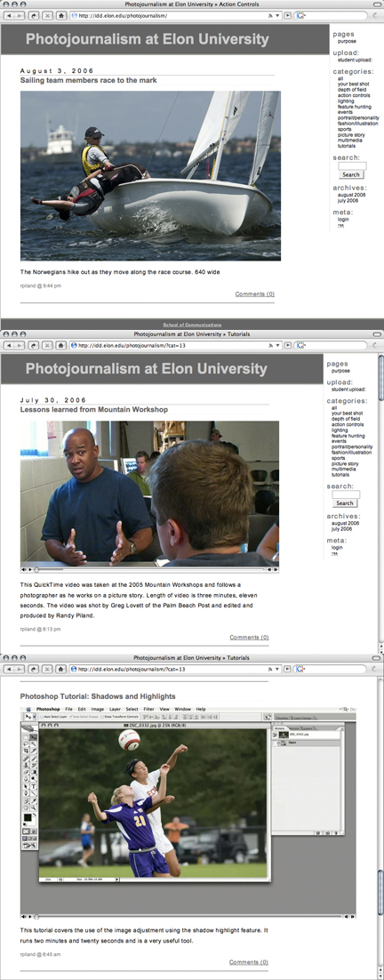Screen dimensions: 384x980
Task: Click the RSS icon in the Mountain Workshop window address bar
Action: 270,345
